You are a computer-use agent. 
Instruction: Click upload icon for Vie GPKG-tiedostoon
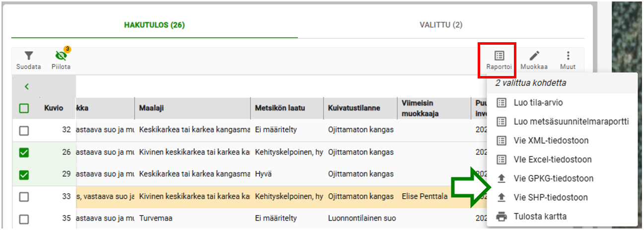pyautogui.click(x=501, y=178)
